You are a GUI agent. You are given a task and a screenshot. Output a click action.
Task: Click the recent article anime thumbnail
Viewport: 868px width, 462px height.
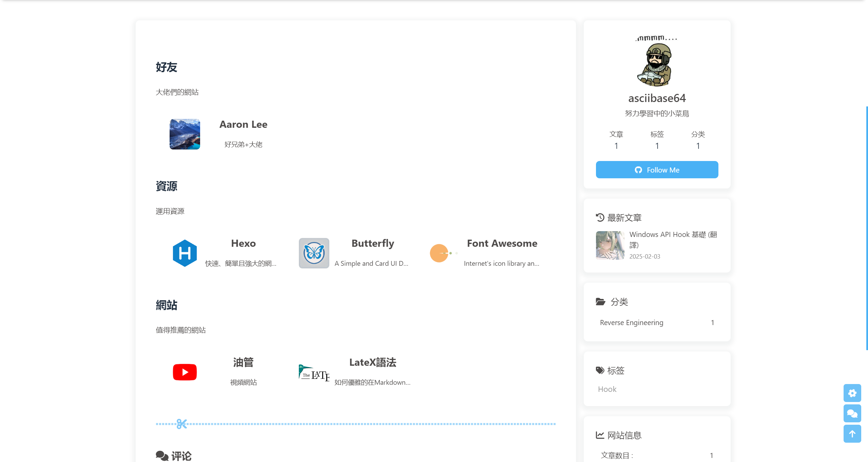tap(610, 245)
